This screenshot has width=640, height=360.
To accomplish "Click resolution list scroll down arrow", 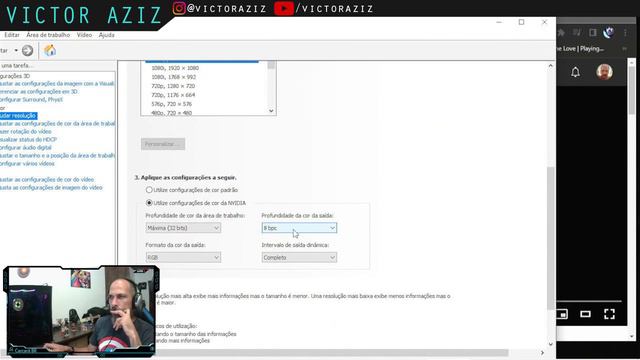I will tap(271, 111).
